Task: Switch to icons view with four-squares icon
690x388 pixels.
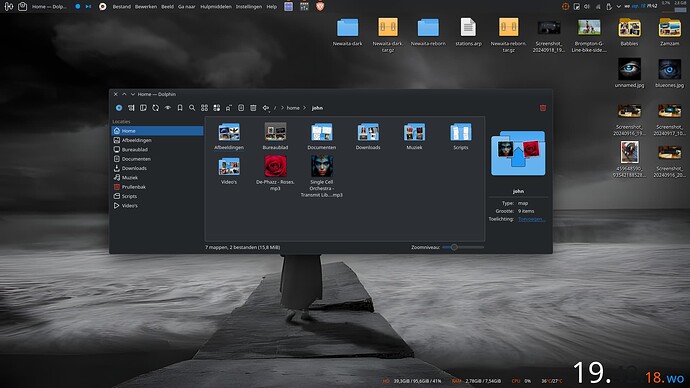Action: [204, 108]
